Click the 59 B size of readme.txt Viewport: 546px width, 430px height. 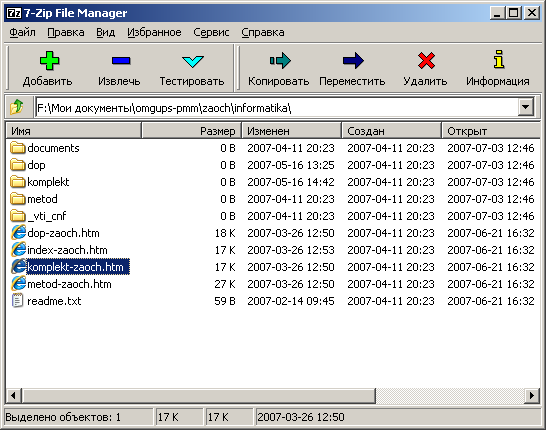(225, 301)
